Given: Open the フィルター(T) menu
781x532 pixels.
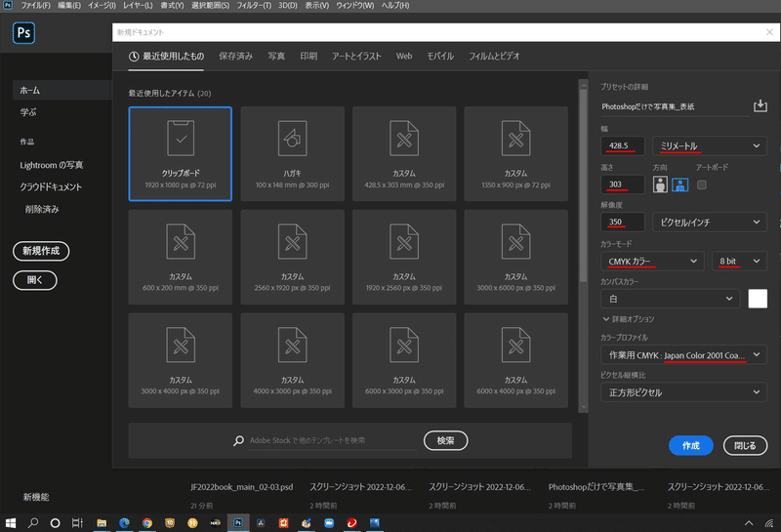Looking at the screenshot, I should tap(254, 6).
